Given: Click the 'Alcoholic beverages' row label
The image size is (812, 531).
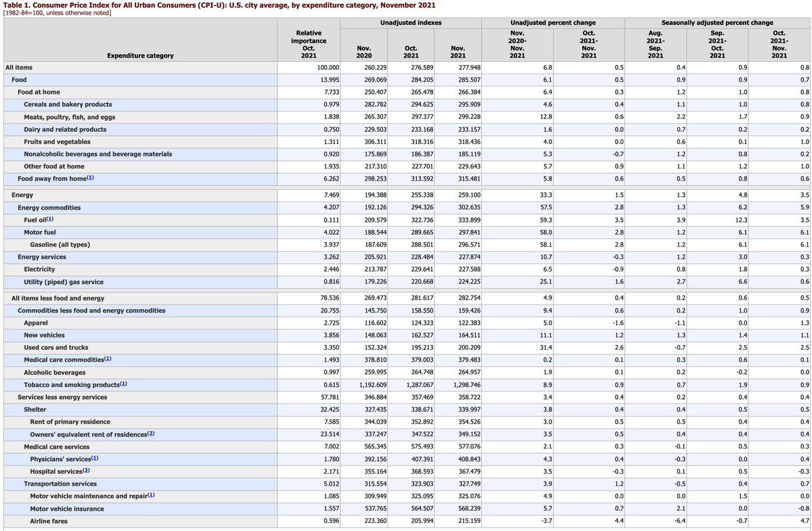Looking at the screenshot, I should [55, 373].
